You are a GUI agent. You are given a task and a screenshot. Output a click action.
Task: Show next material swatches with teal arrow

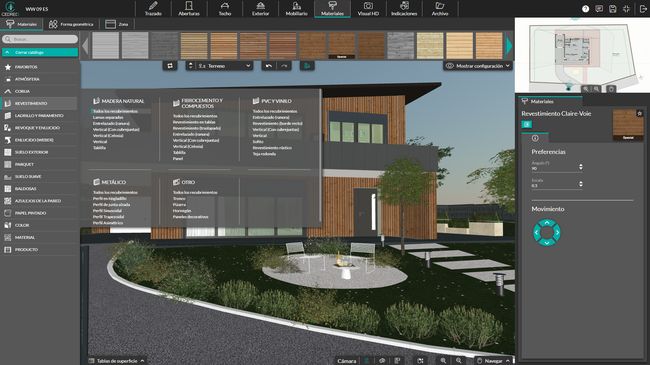click(x=509, y=46)
